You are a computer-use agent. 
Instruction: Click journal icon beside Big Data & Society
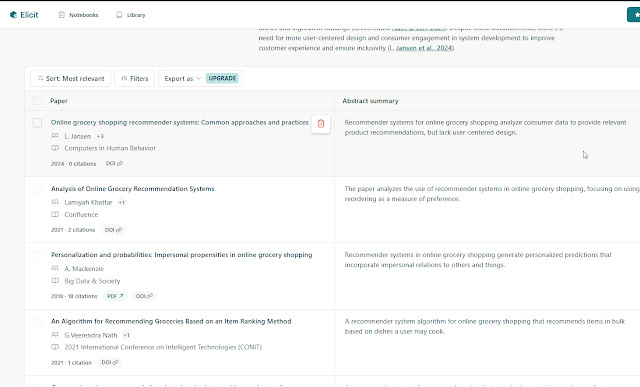tap(55, 281)
